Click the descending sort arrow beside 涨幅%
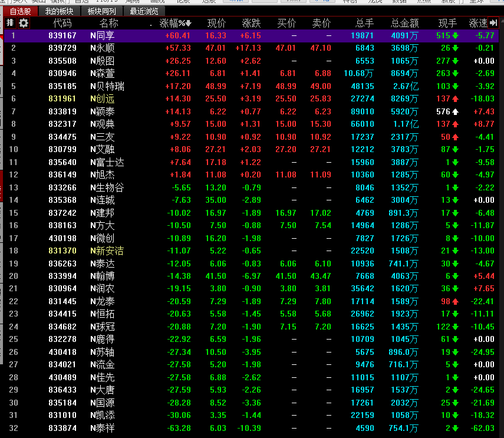 coord(189,24)
